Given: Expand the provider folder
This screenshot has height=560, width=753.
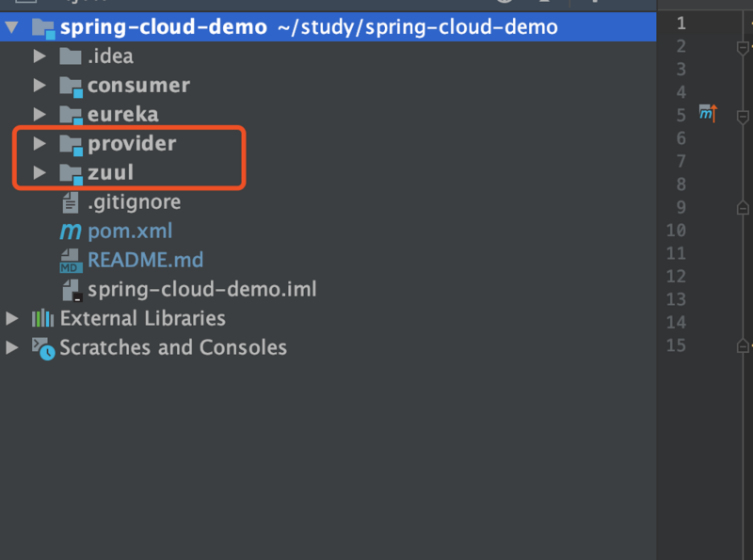Looking at the screenshot, I should tap(40, 143).
